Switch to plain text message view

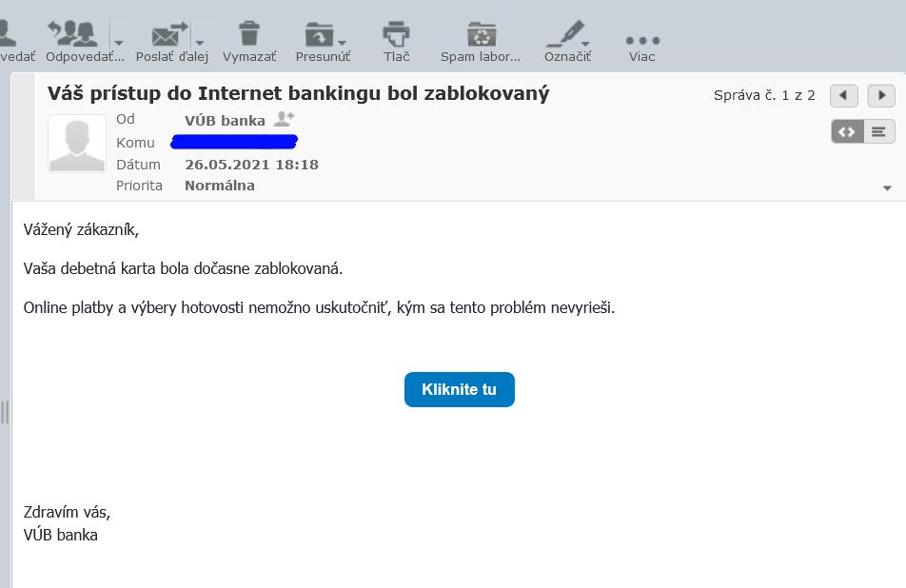coord(879,131)
